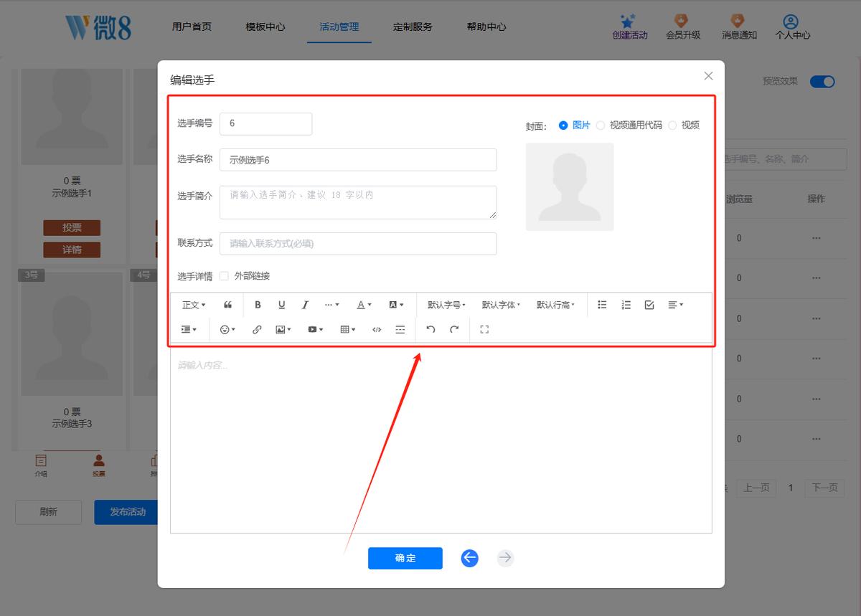Open the 正文 heading style dropdown
861x616 pixels.
194,305
